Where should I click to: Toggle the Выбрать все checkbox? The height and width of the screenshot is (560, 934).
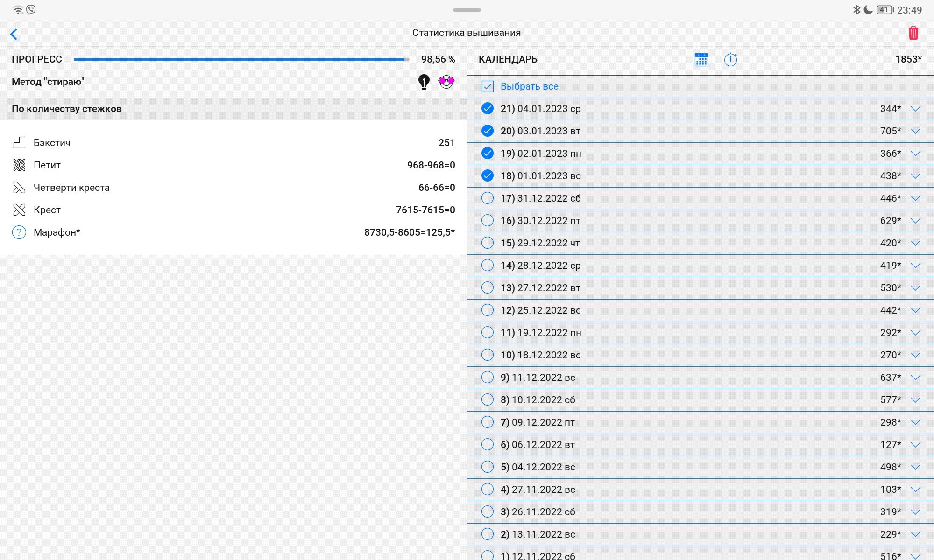point(487,86)
